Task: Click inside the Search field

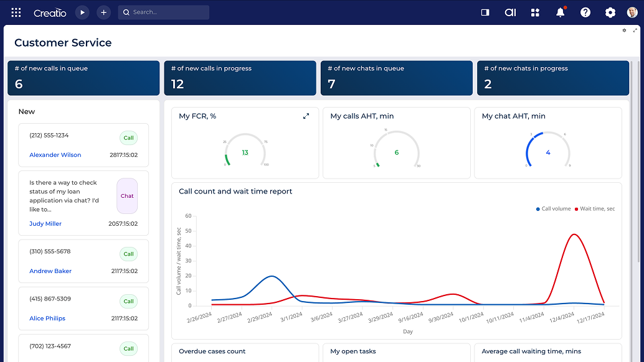Action: pyautogui.click(x=163, y=12)
